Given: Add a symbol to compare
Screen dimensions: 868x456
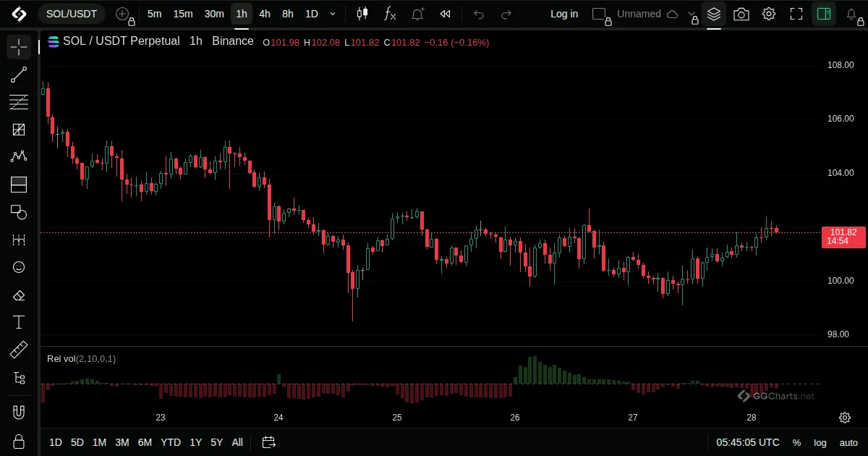Looking at the screenshot, I should [122, 14].
